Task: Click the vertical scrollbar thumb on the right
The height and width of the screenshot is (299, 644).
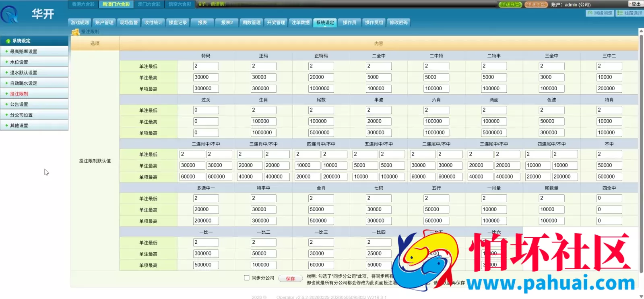Action: click(641, 153)
